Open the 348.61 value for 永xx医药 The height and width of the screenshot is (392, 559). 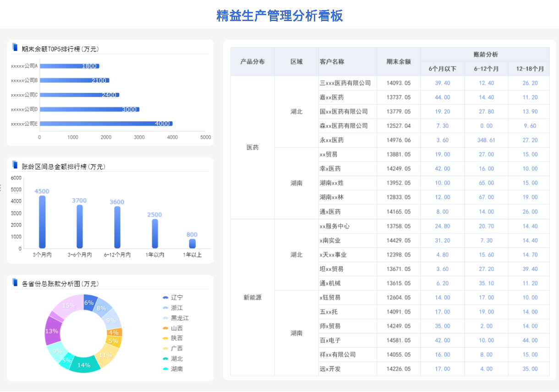[x=486, y=140]
